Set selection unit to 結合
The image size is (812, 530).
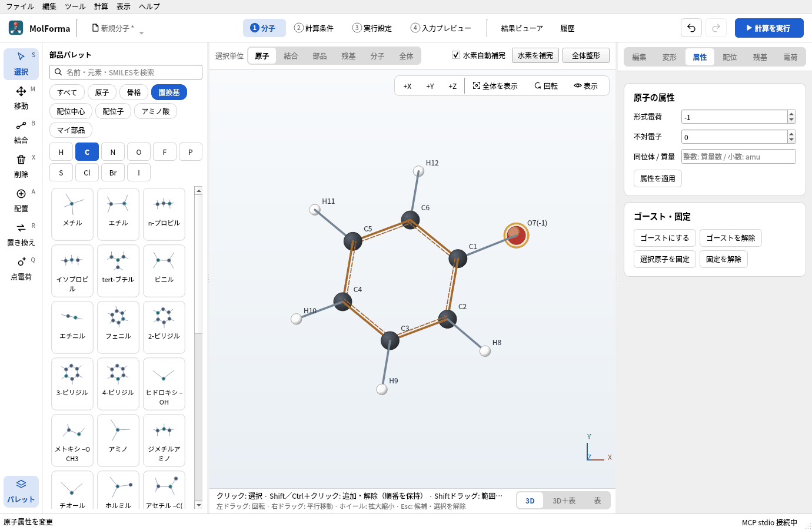point(291,56)
